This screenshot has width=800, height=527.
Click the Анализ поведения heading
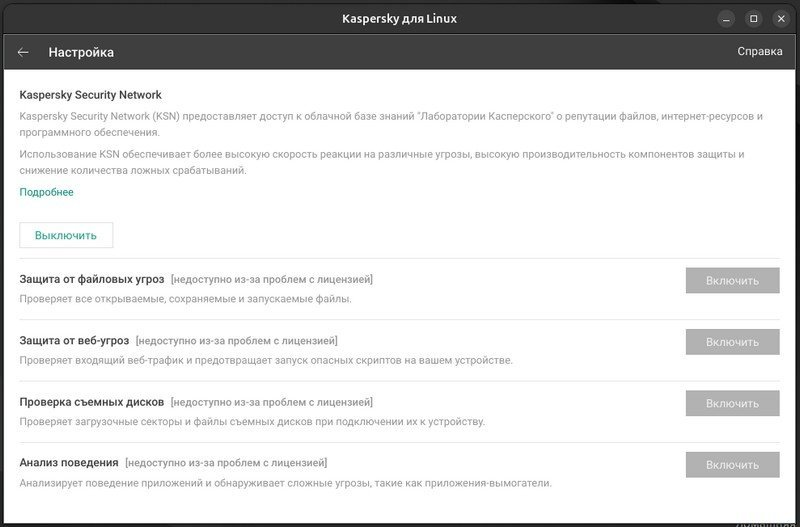point(69,463)
